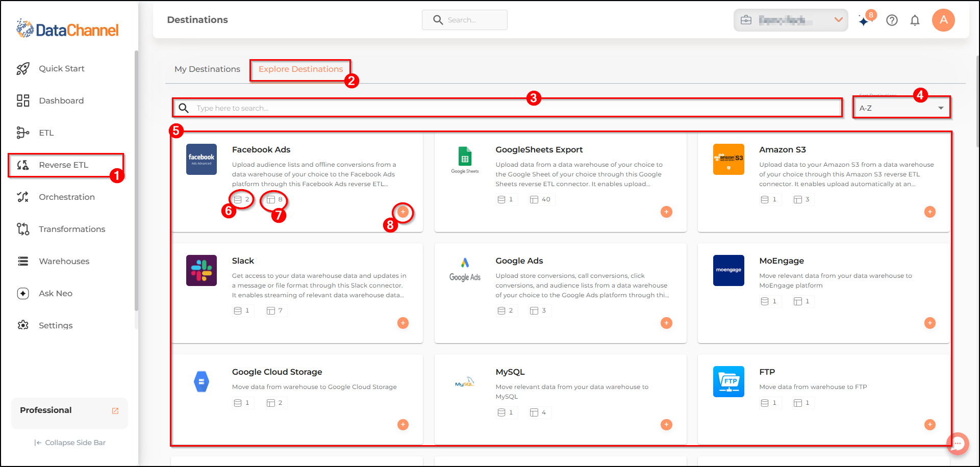
Task: Add MySQL destination plus button
Action: [666, 425]
